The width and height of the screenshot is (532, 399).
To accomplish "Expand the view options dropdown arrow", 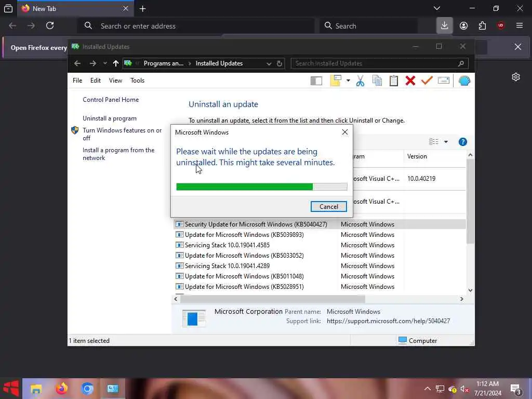I will (x=446, y=142).
